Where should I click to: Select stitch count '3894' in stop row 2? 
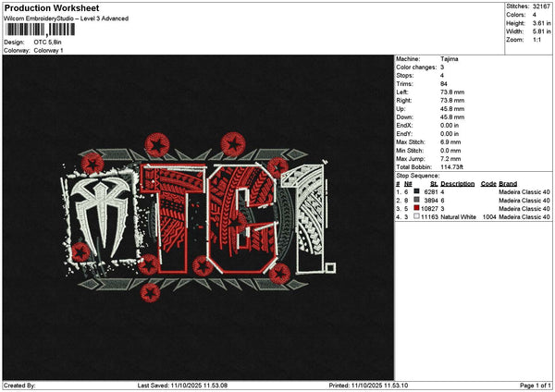click(x=431, y=201)
